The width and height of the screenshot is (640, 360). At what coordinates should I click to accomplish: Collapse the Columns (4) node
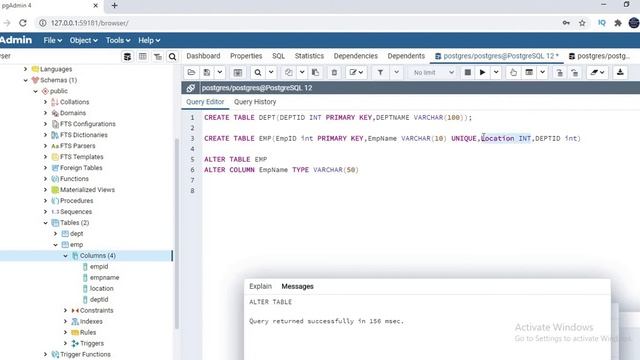(65, 256)
